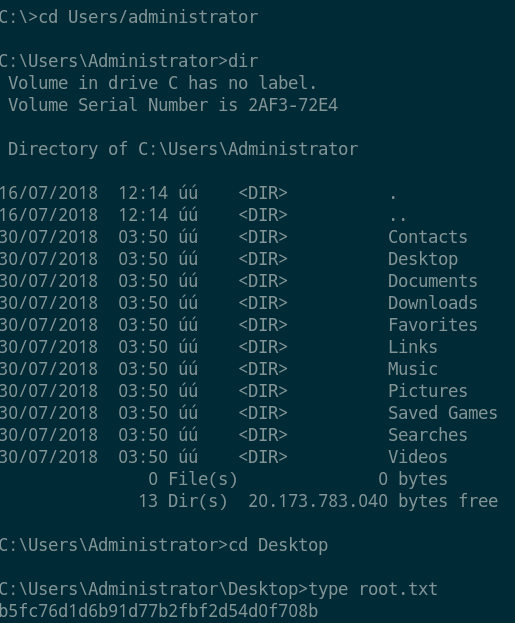Click the Documents directory name
The height and width of the screenshot is (623, 515).
(433, 281)
